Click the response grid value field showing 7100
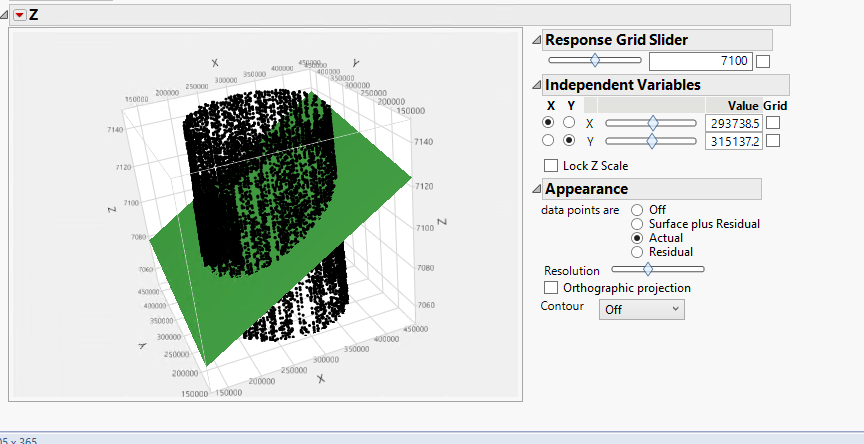The width and height of the screenshot is (864, 444). point(700,62)
